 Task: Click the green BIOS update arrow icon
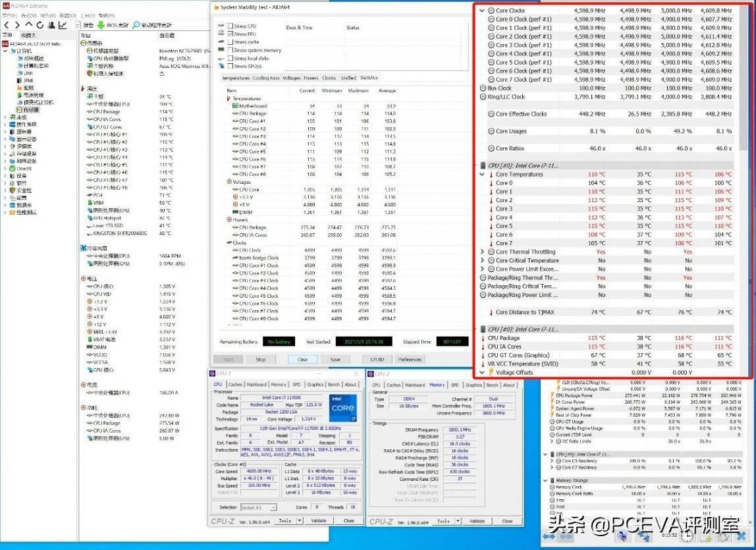[101, 25]
